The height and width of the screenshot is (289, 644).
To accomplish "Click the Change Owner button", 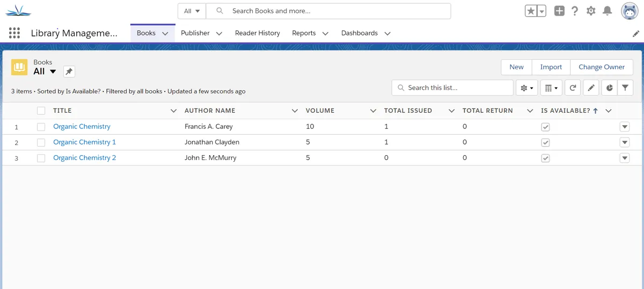I will pos(602,67).
